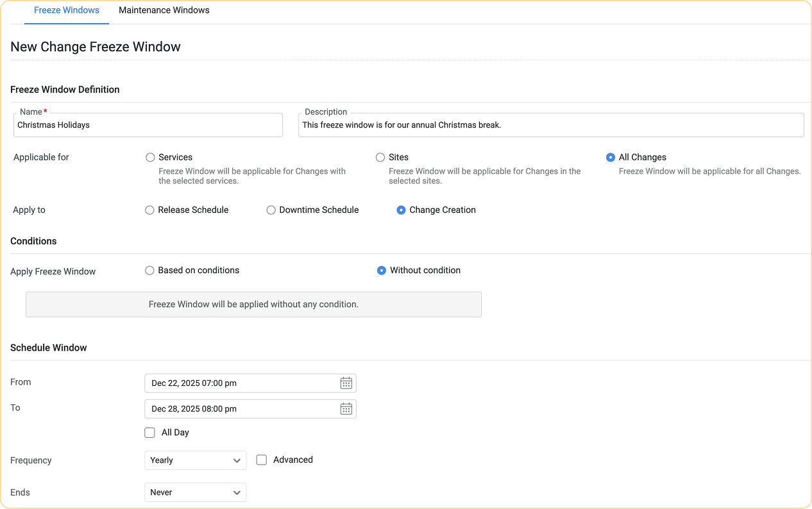The width and height of the screenshot is (812, 509).
Task: Select the Freeze Windows tab
Action: pyautogui.click(x=67, y=10)
